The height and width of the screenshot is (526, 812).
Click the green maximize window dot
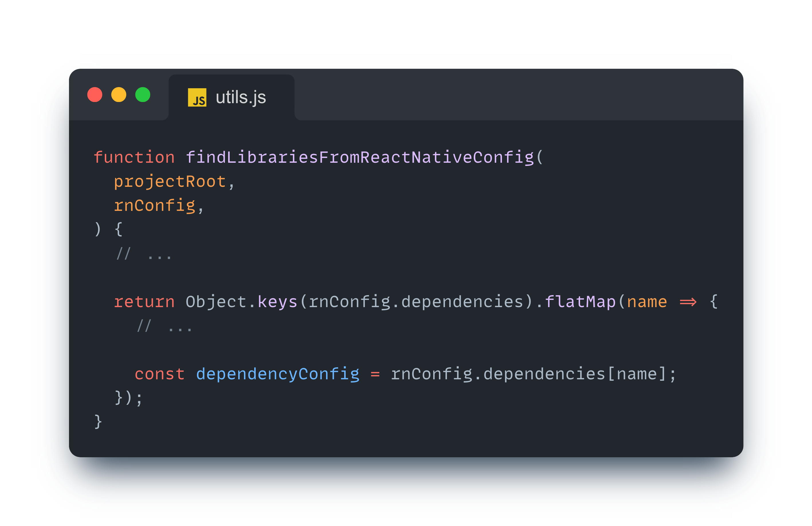(143, 95)
